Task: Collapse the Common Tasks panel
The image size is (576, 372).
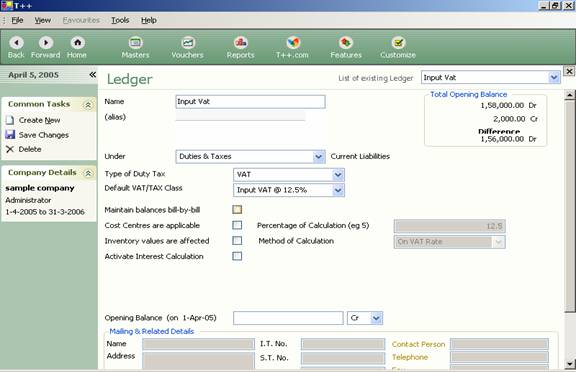Action: [x=88, y=105]
